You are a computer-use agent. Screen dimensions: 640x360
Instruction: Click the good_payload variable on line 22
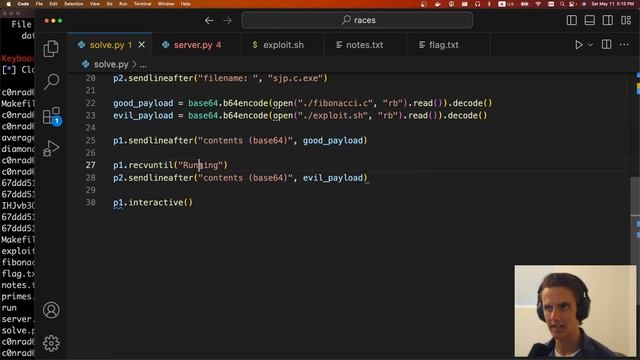143,103
